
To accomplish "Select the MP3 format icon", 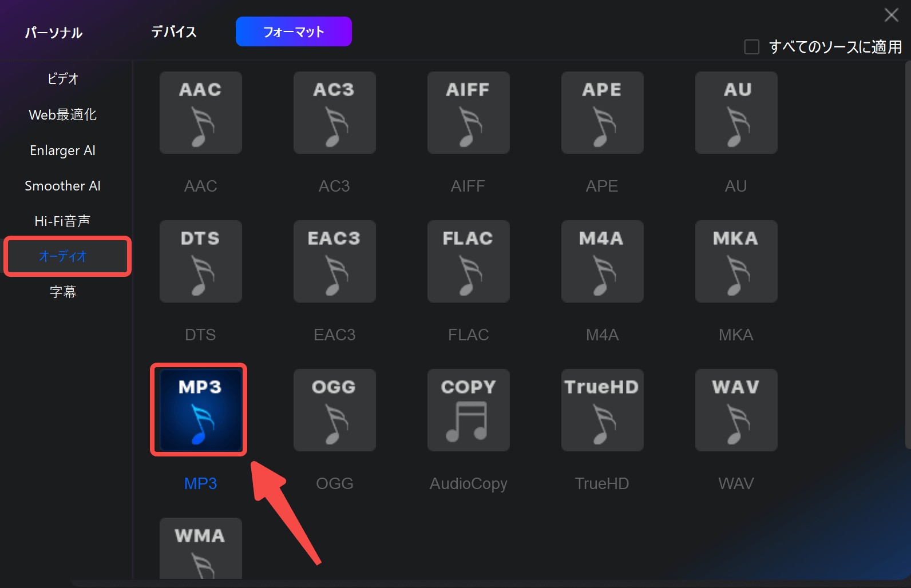I will tap(200, 410).
